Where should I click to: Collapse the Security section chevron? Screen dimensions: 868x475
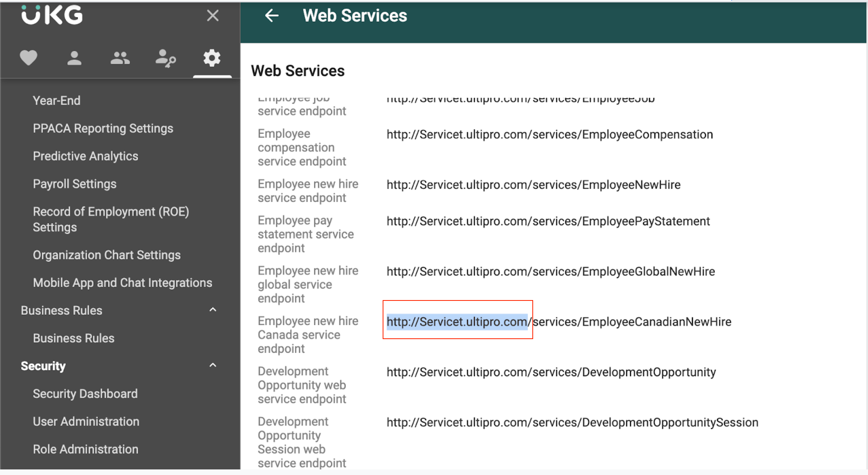(x=213, y=365)
